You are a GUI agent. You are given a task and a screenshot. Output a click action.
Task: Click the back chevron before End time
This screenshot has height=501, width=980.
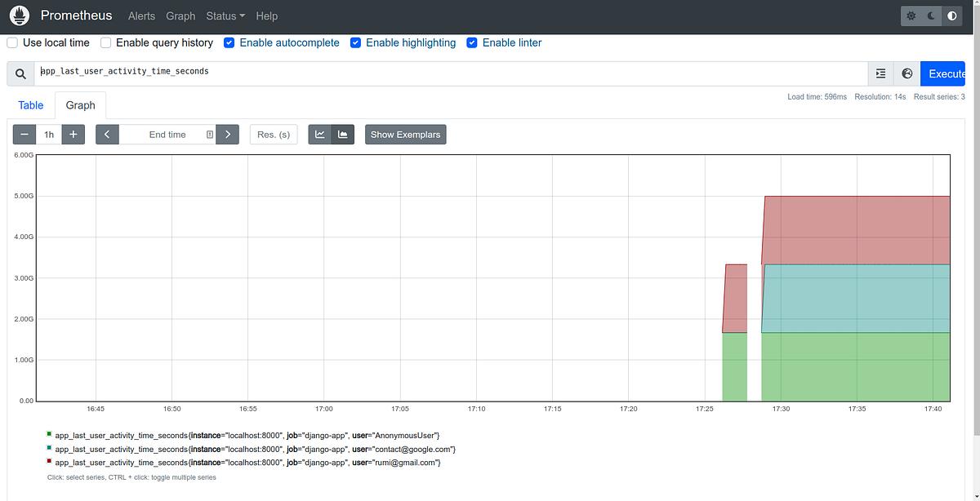[107, 134]
